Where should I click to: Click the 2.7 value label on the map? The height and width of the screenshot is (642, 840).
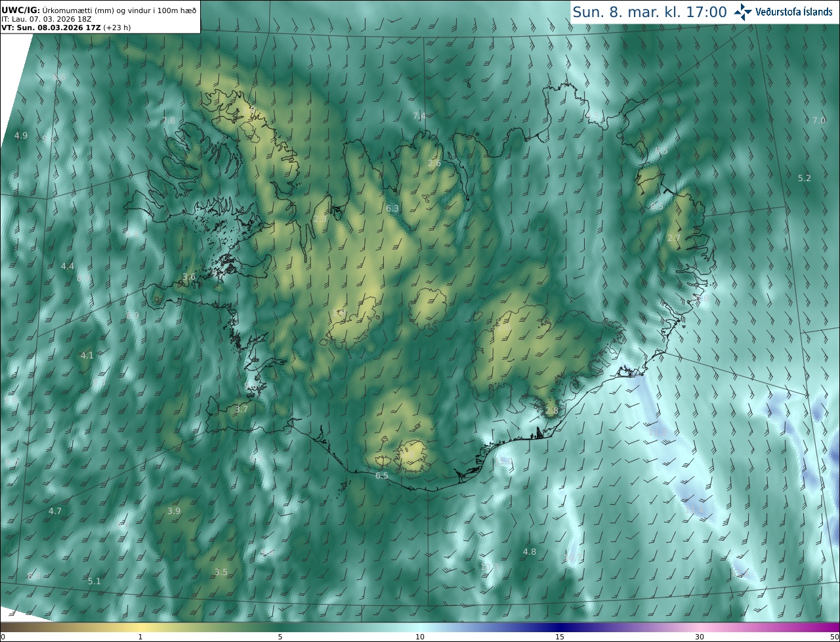coord(674,238)
